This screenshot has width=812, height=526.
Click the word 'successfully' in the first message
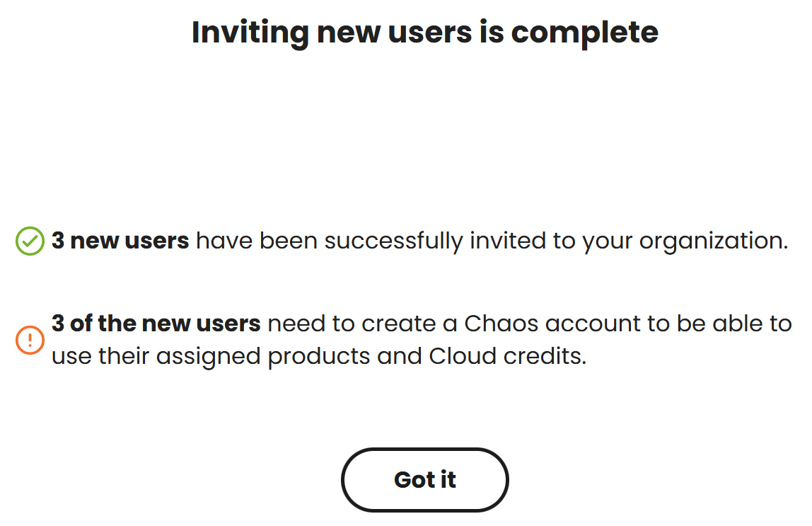393,241
